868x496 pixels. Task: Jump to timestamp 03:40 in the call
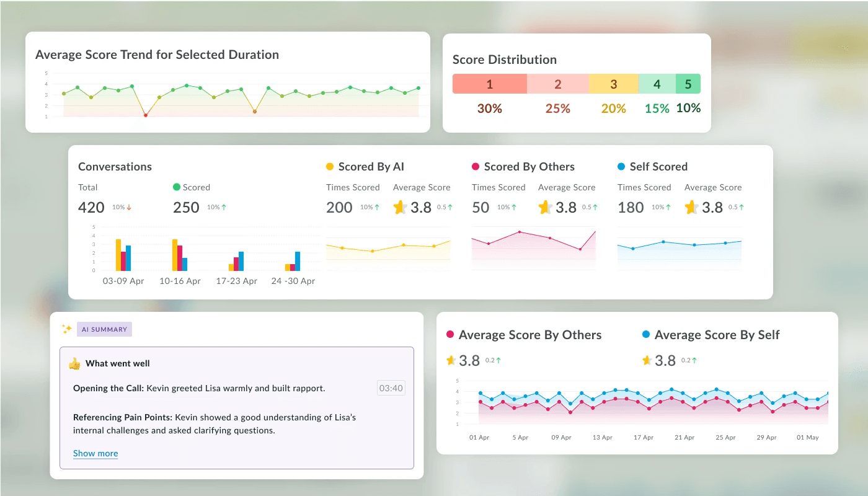coord(391,389)
